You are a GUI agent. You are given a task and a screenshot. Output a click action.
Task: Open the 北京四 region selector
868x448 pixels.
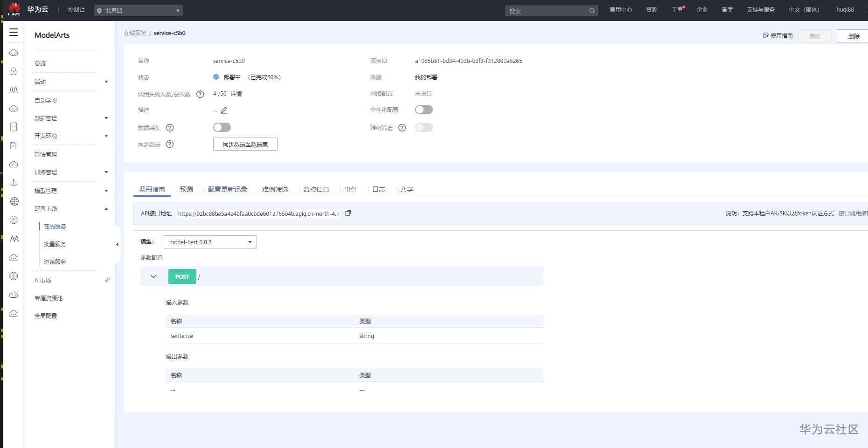click(139, 10)
